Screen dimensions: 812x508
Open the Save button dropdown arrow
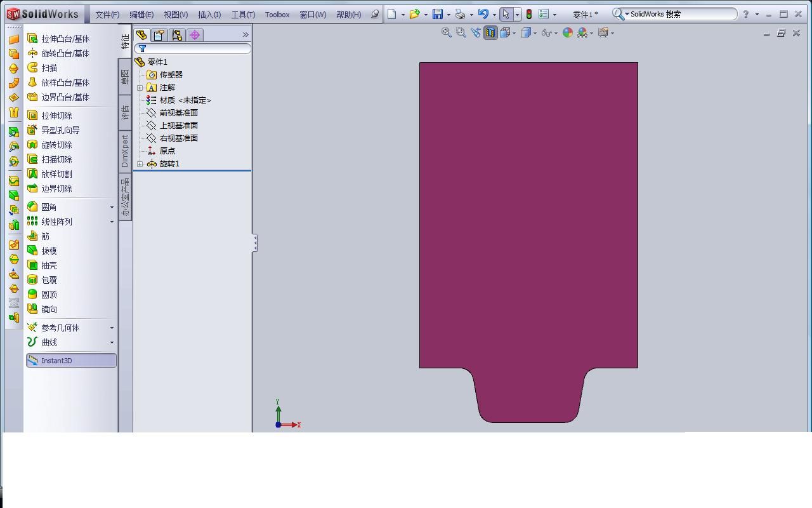pyautogui.click(x=449, y=14)
